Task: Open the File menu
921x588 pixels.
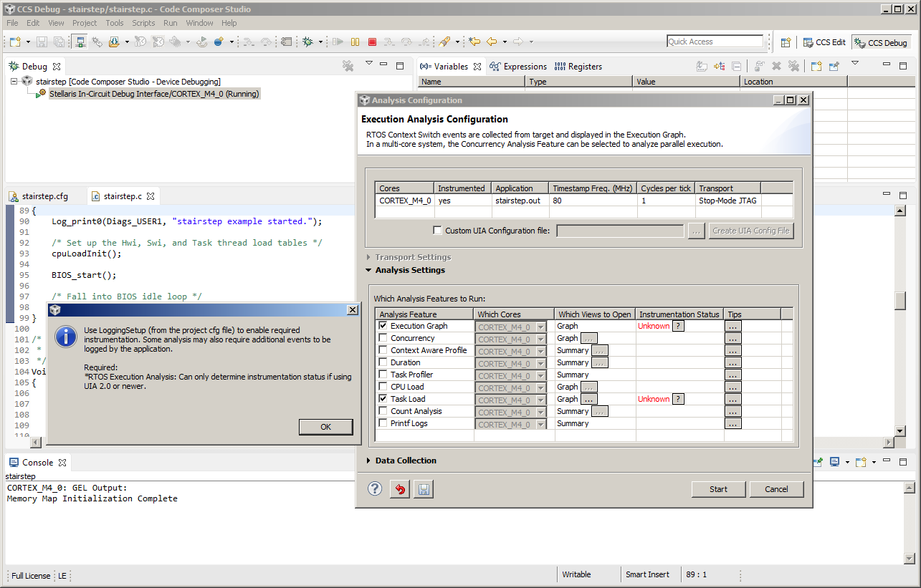Action: 13,23
